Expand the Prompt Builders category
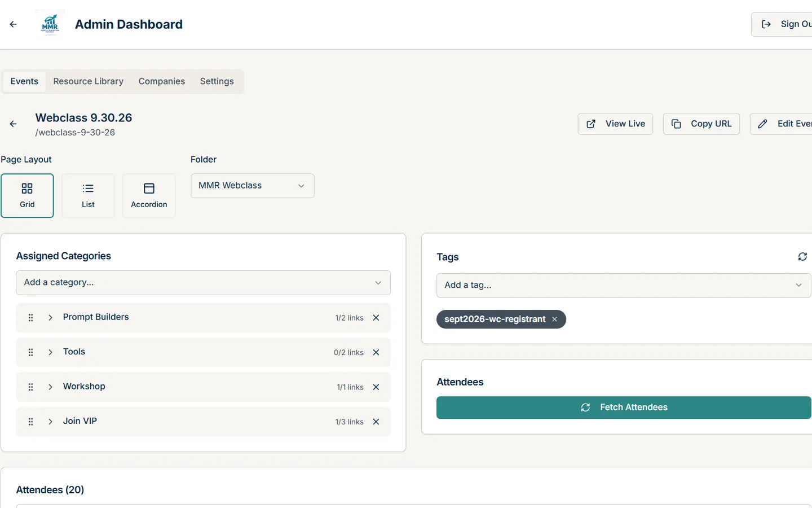Screen dimensions: 812x508 pos(50,318)
